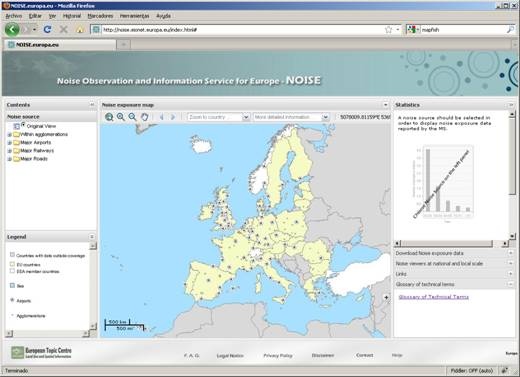Click the green browser back button
This screenshot has width=520, height=377.
pos(12,30)
